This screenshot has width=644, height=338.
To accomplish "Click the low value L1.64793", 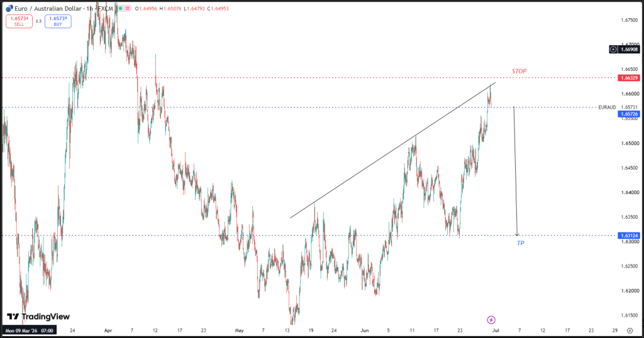I will 194,9.
